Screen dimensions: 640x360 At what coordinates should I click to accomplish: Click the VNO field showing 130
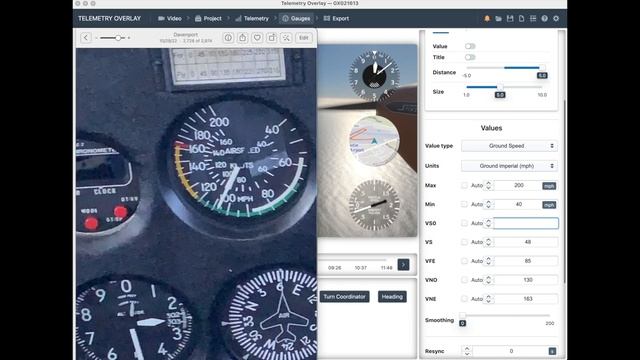pyautogui.click(x=526, y=280)
